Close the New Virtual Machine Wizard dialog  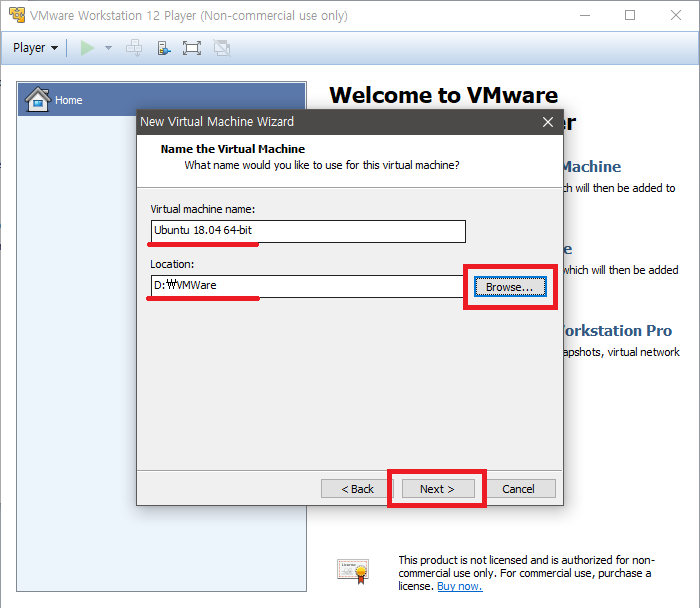point(548,122)
